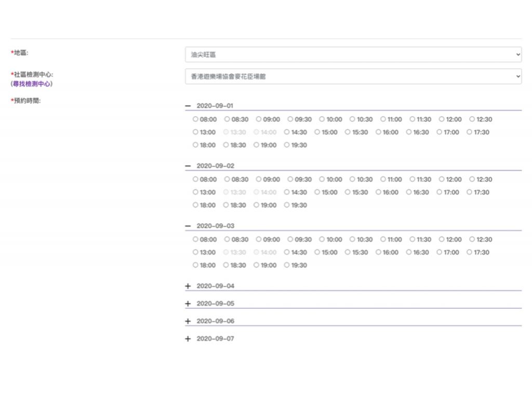Pick 15:00 slot on 2020-09-03
The image size is (532, 398).
click(x=317, y=253)
